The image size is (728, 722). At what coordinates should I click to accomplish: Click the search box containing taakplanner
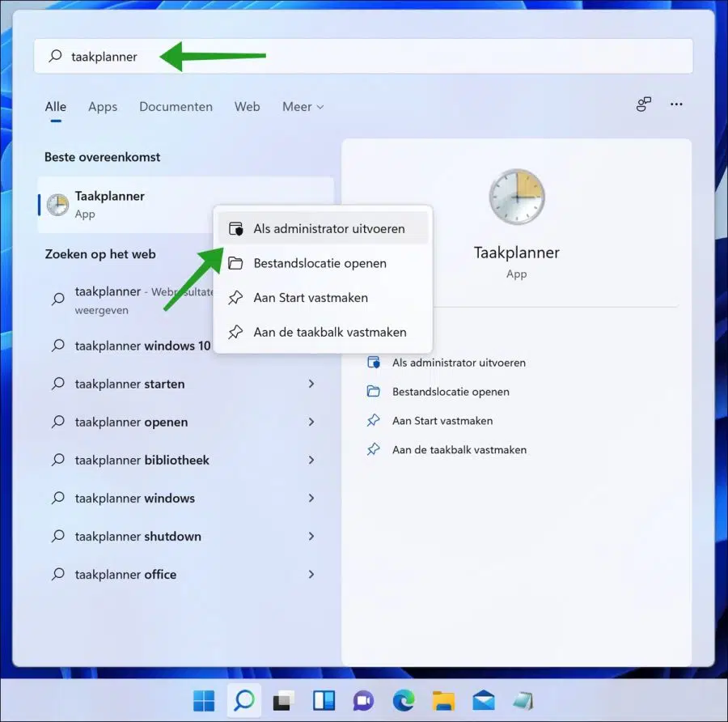pyautogui.click(x=363, y=56)
